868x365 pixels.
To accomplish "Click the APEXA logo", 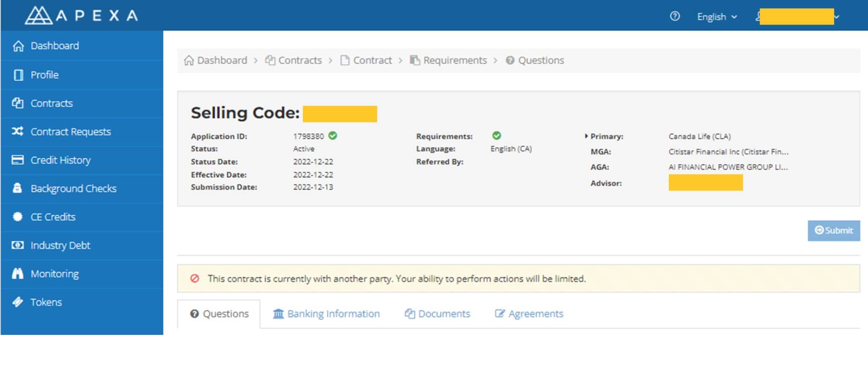I will (81, 16).
